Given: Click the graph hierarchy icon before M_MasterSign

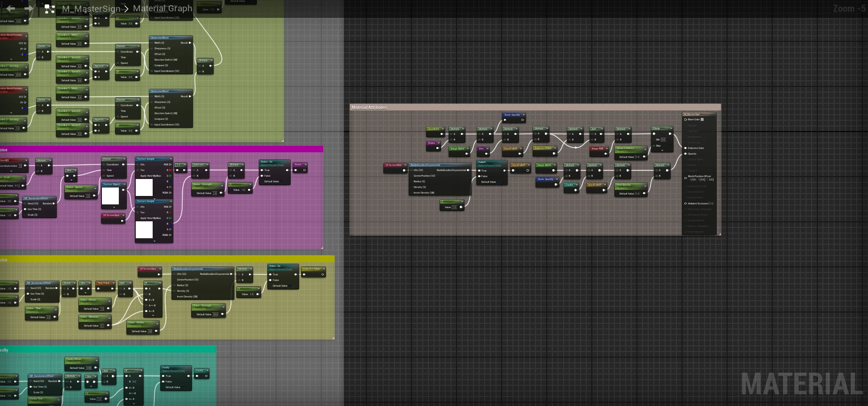Looking at the screenshot, I should coord(49,8).
